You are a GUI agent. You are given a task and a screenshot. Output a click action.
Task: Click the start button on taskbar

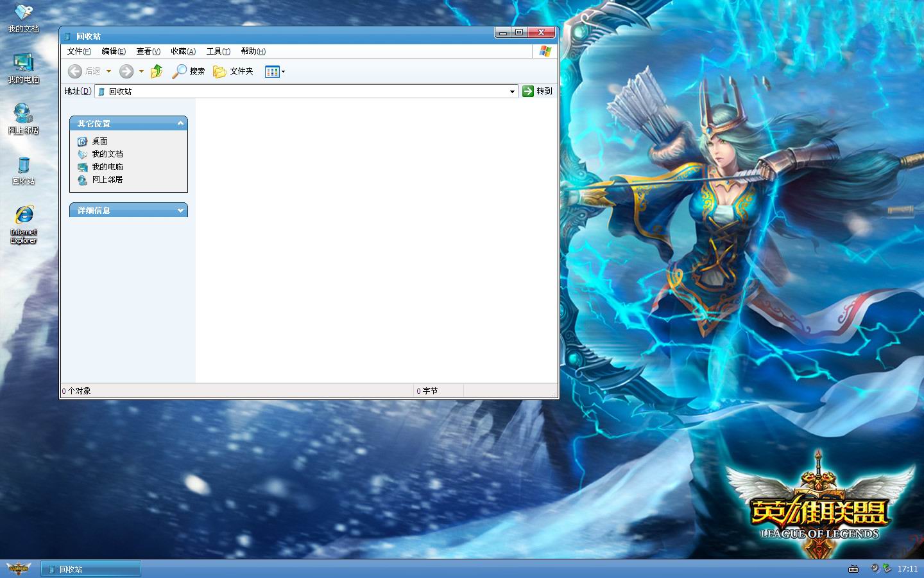click(19, 569)
